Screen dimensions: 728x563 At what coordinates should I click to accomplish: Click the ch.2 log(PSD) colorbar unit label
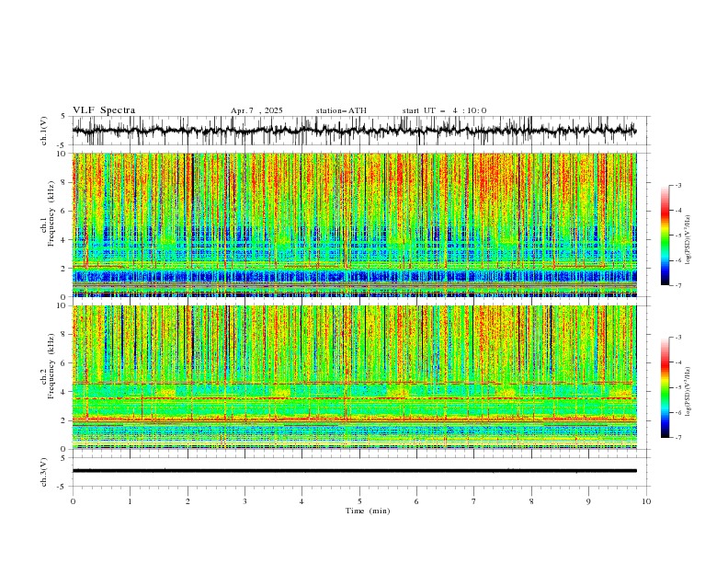click(688, 391)
